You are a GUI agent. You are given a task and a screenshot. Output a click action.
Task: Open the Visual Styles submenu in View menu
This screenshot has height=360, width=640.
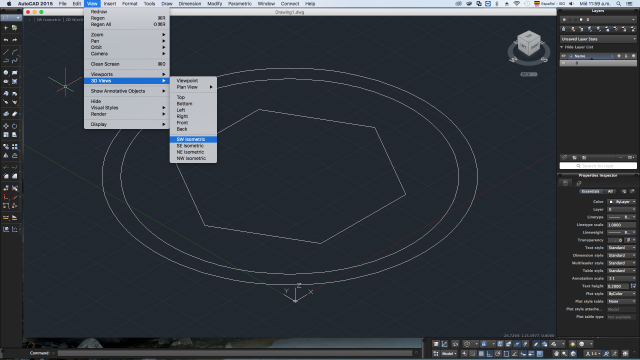point(127,108)
